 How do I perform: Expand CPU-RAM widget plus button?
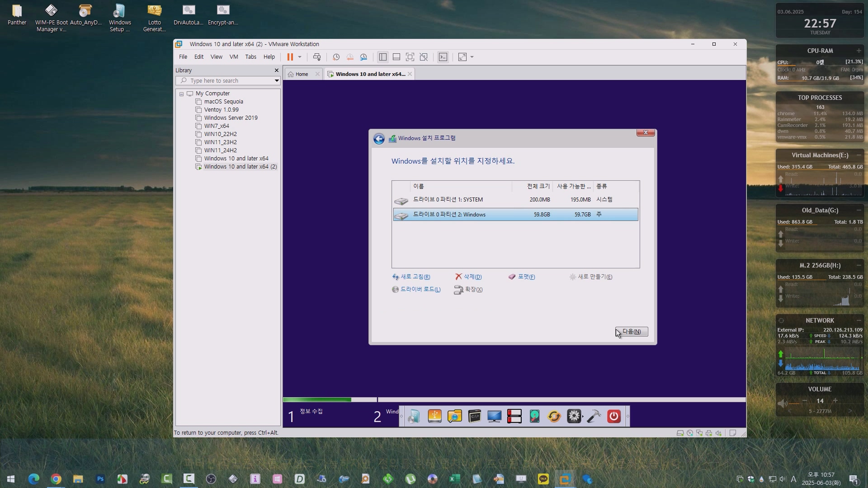(859, 51)
